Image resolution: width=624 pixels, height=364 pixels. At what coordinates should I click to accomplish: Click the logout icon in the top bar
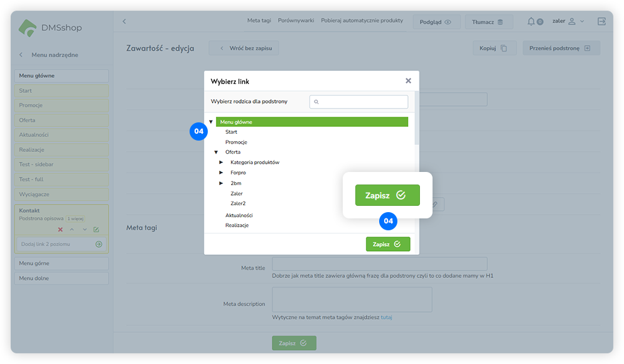(601, 21)
